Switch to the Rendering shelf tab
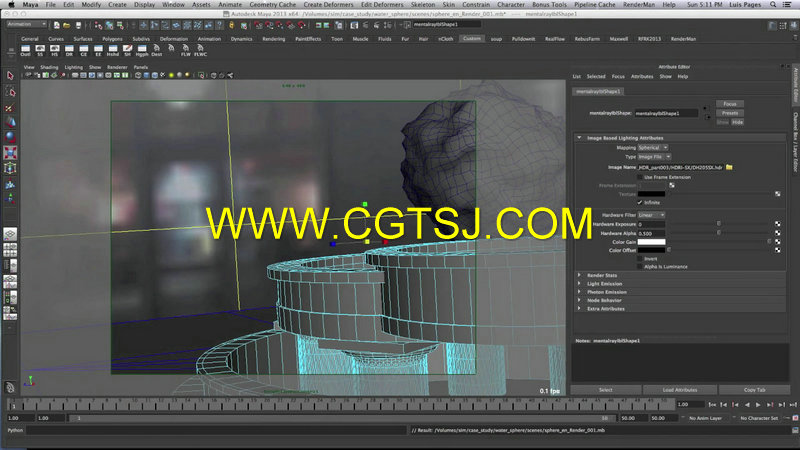 [x=273, y=39]
